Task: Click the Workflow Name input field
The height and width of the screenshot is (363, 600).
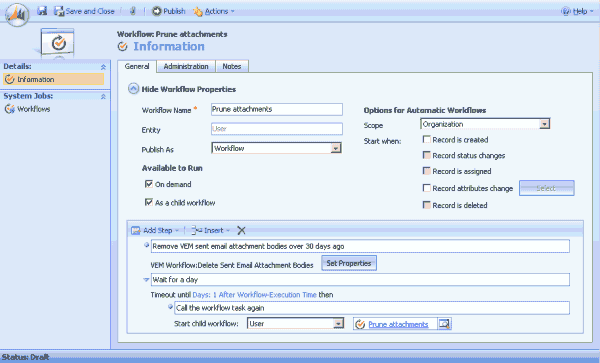Action: coord(277,109)
